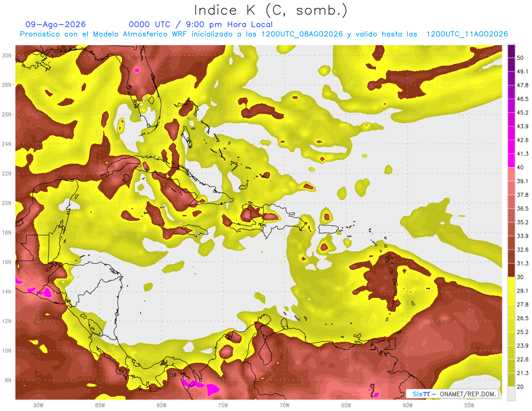This screenshot has height=411, width=532.
Task: Click the colorbar value '40'
Action: [x=520, y=168]
